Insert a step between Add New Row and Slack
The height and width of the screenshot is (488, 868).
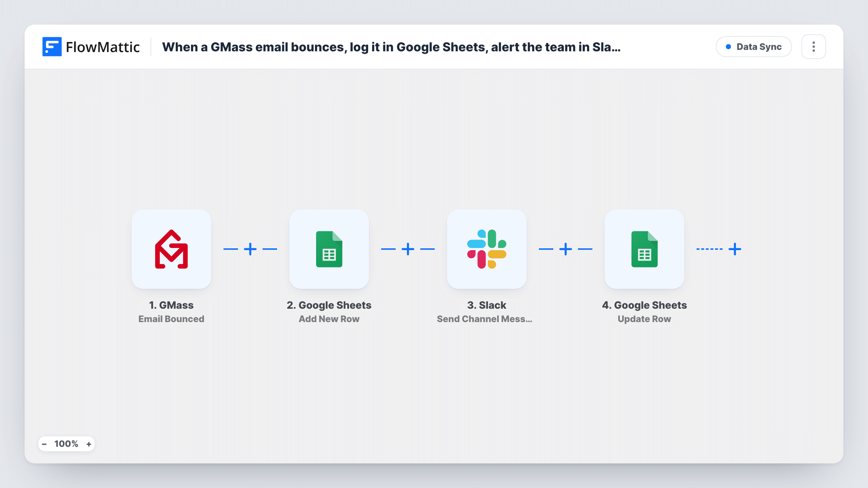point(408,249)
